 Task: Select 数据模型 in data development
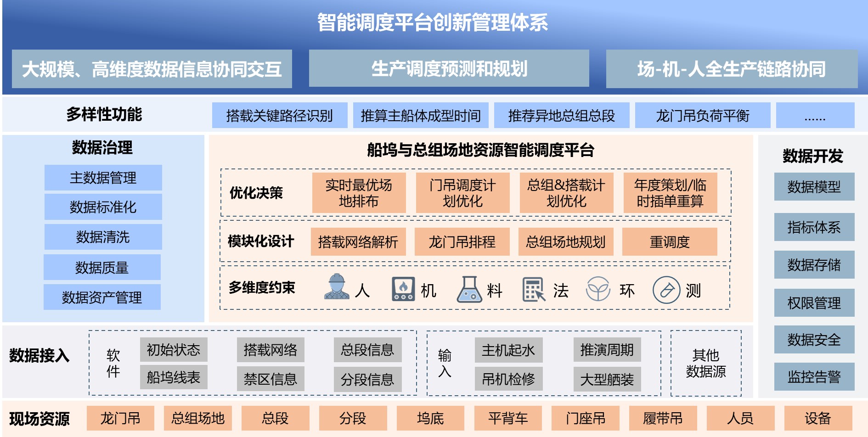(x=814, y=187)
